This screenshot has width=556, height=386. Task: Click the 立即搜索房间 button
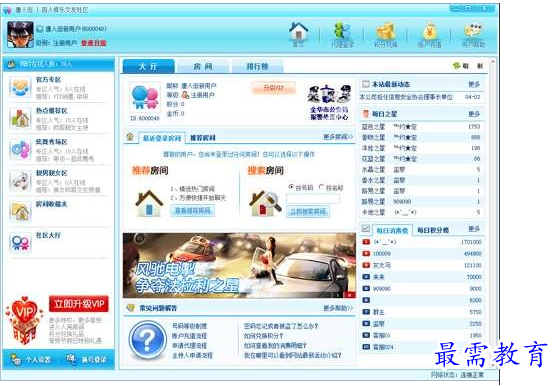click(308, 212)
